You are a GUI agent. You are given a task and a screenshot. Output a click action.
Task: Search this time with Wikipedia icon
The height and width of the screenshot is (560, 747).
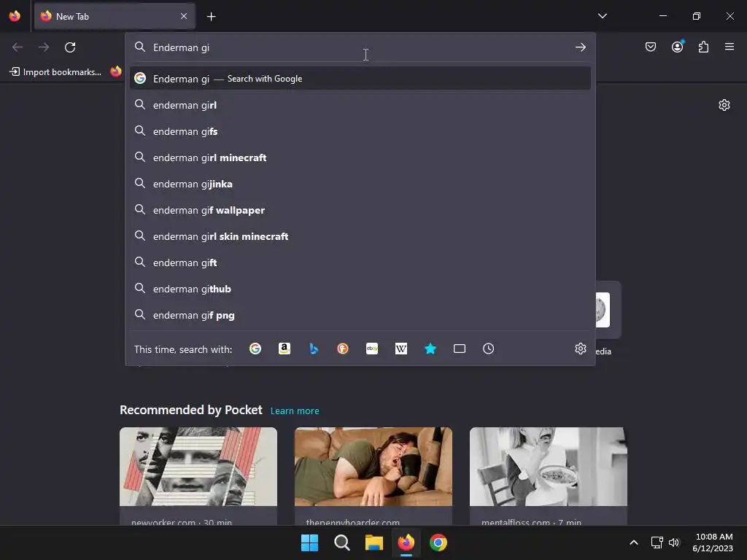click(401, 349)
